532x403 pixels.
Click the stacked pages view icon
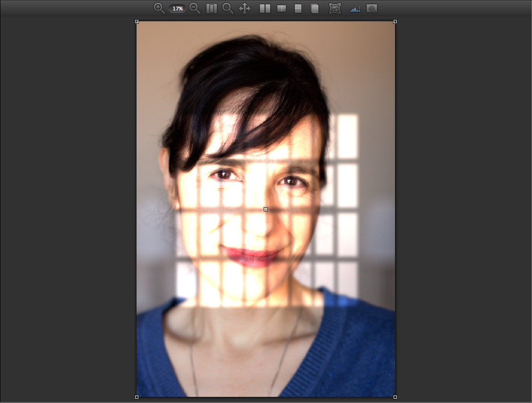315,9
